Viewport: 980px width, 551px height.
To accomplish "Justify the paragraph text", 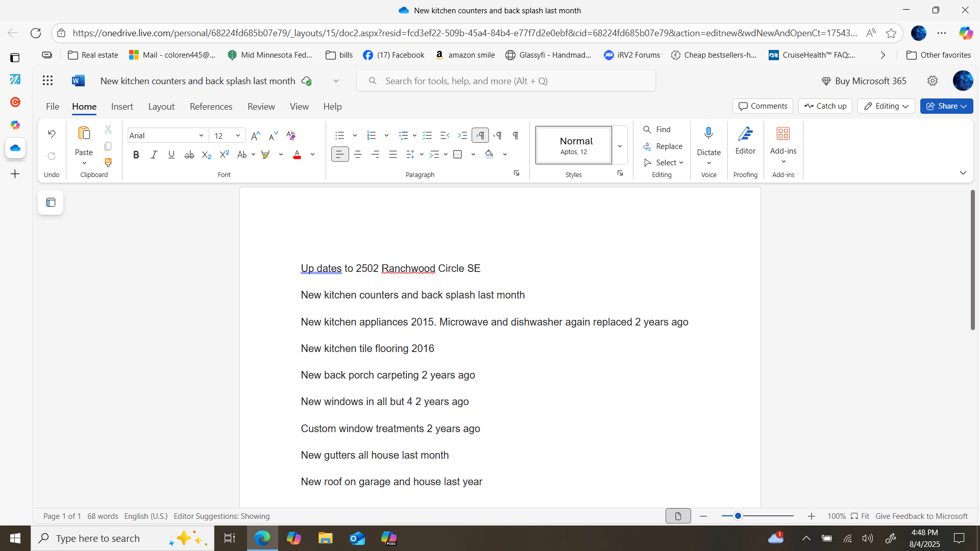I will tap(393, 154).
